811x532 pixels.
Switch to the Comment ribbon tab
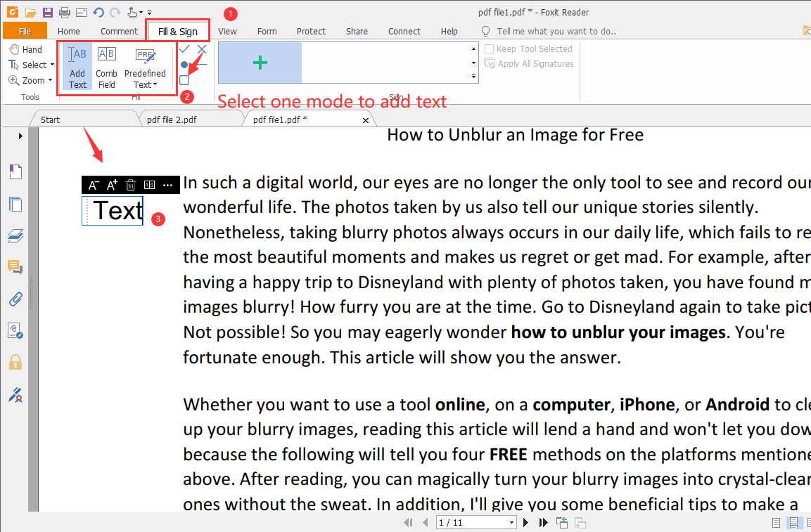point(118,31)
